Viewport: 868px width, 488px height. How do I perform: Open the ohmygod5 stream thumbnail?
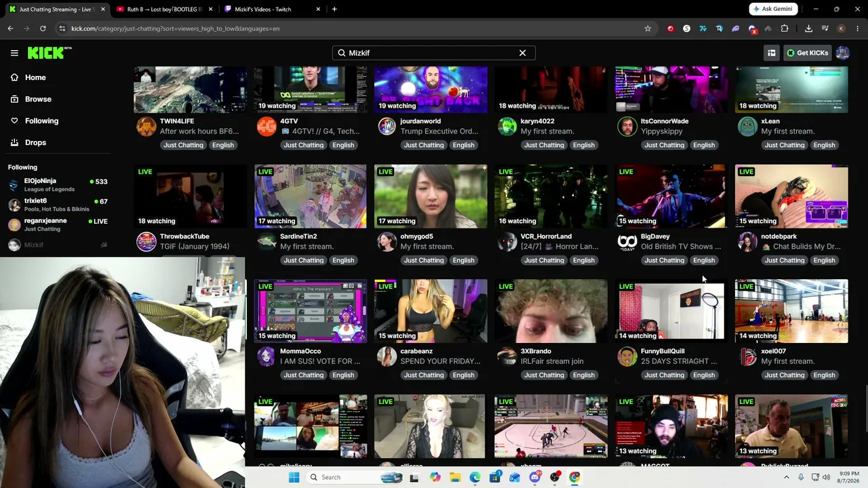tap(431, 196)
